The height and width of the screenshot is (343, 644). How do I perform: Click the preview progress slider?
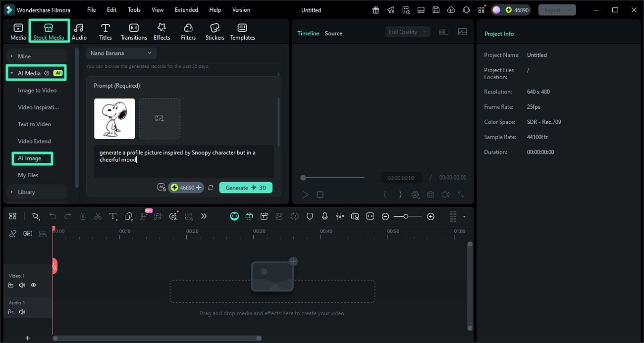click(x=332, y=178)
